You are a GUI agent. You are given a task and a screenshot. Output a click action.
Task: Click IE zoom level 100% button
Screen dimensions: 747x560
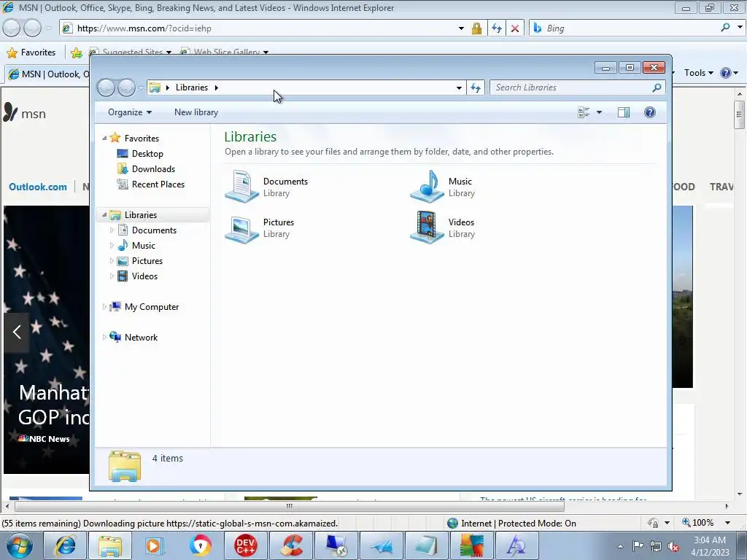698,523
